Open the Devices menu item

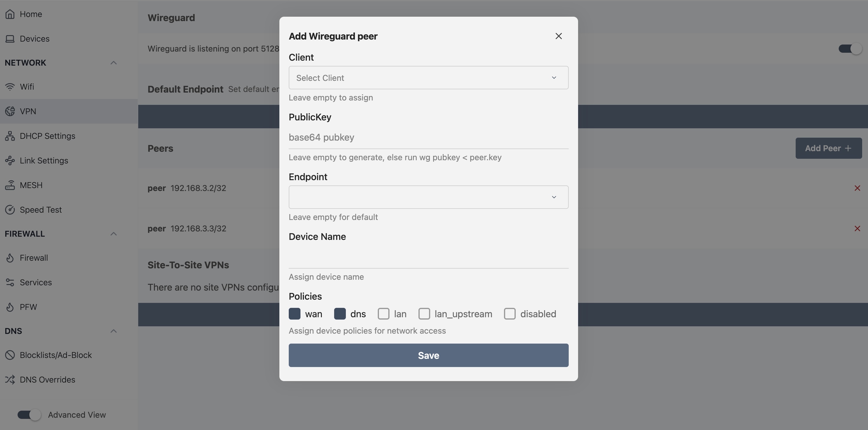[69, 39]
